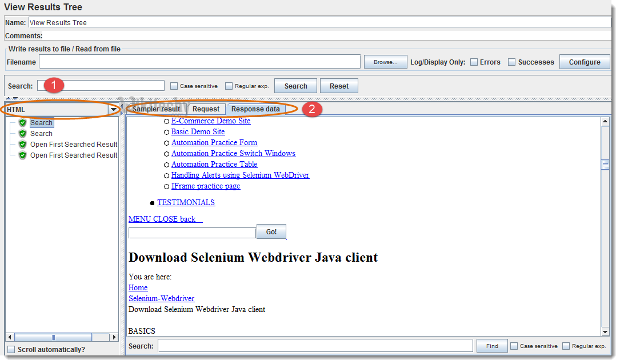The height and width of the screenshot is (364, 620).
Task: Click down arrow of response vertical scrollbar
Action: click(x=605, y=331)
